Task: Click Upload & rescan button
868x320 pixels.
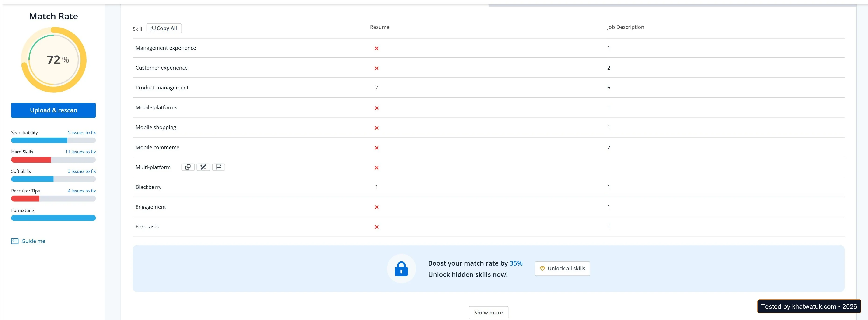Action: pyautogui.click(x=53, y=110)
